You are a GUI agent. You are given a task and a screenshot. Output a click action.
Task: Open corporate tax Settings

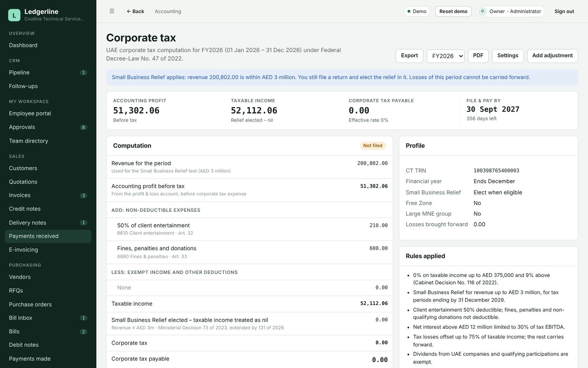click(x=508, y=56)
